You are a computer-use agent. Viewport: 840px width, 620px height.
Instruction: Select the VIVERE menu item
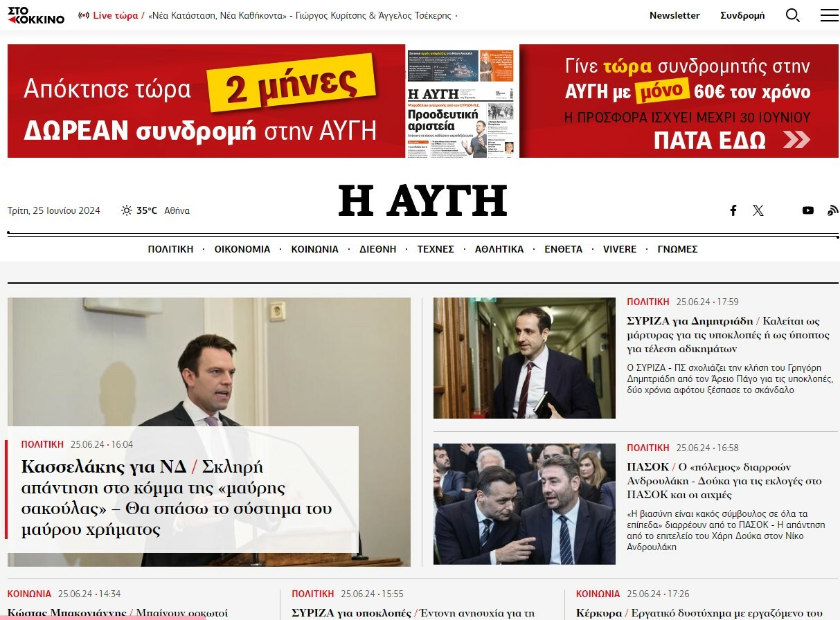tap(620, 249)
